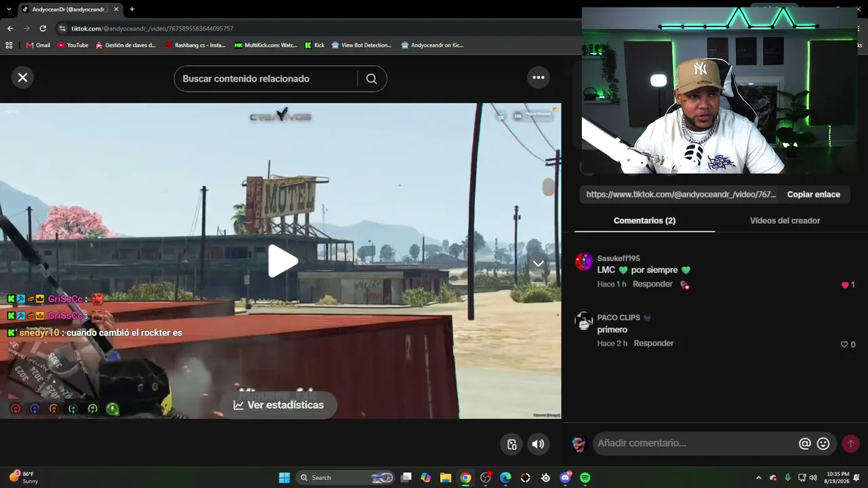
Task: Open View Bot Detection bookmark
Action: coord(361,45)
